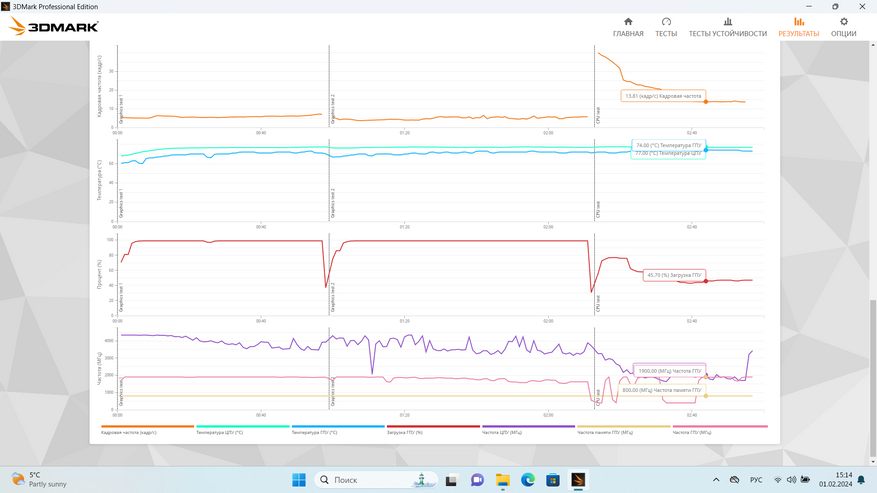Show hidden system tray icons
Image resolution: width=877 pixels, height=493 pixels.
coord(716,480)
